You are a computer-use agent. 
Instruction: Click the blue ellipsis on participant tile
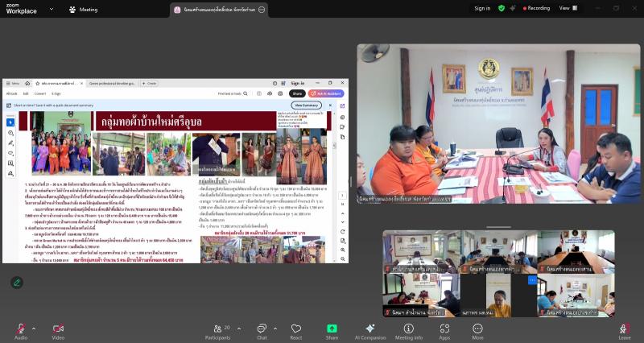click(532, 279)
